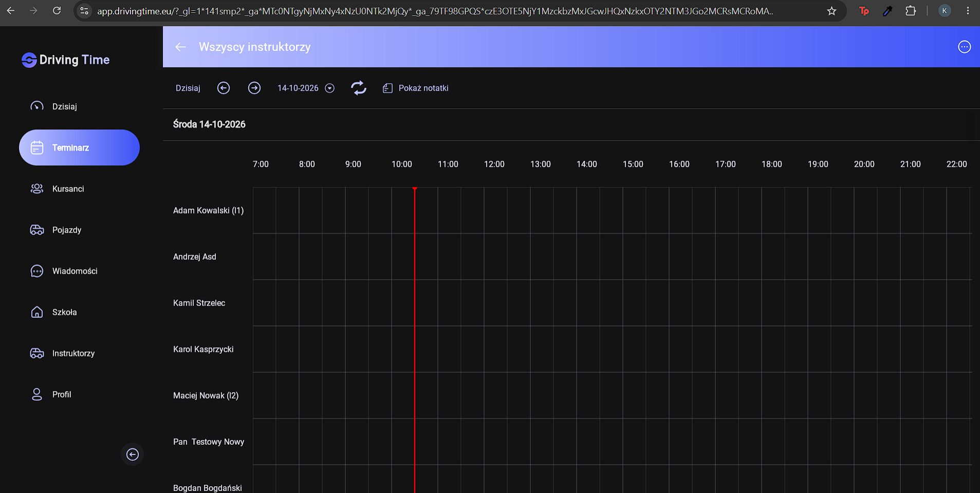
Task: Reload the browser page
Action: coord(57,11)
